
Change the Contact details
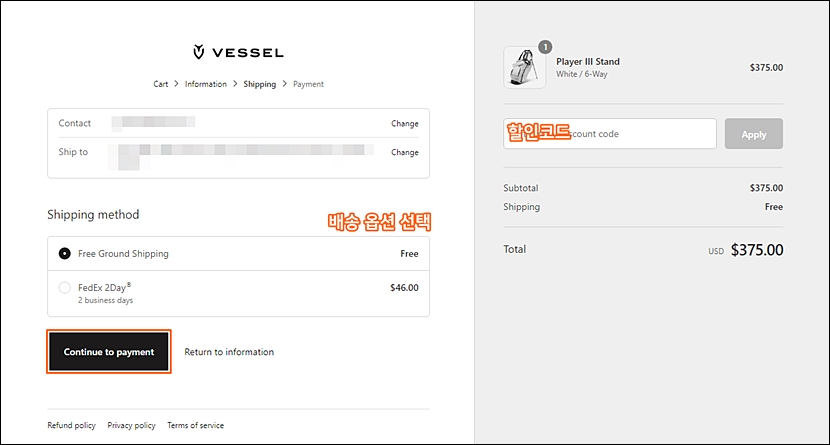404,123
